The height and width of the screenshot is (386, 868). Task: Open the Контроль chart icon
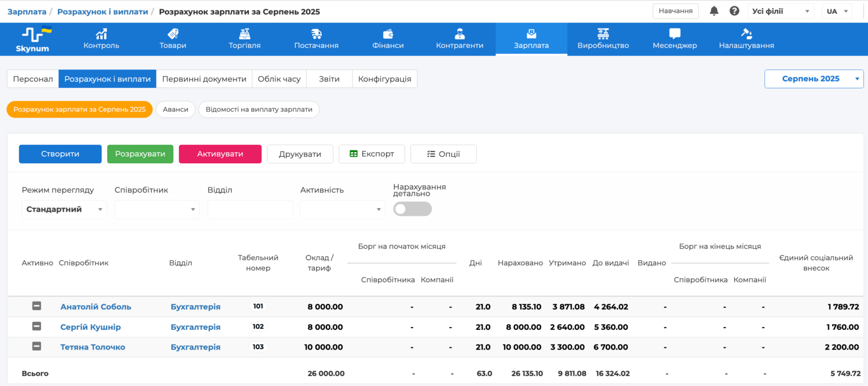[x=101, y=34]
